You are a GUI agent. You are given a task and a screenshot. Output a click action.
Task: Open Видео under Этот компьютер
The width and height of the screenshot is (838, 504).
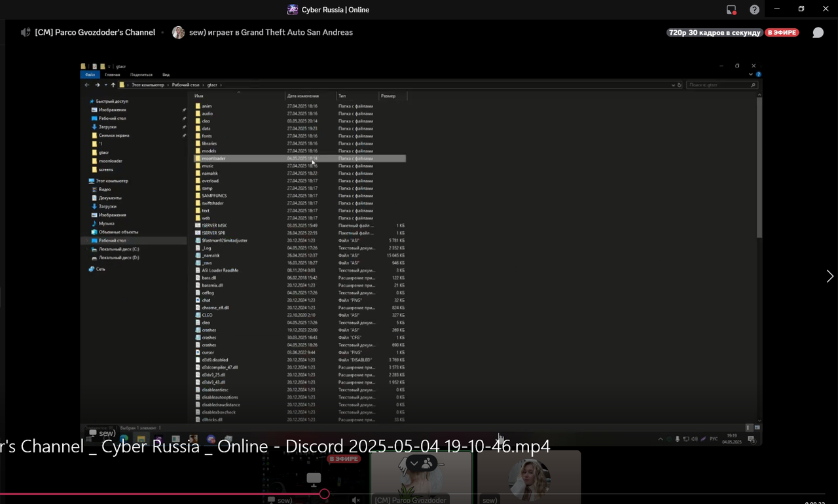(105, 189)
